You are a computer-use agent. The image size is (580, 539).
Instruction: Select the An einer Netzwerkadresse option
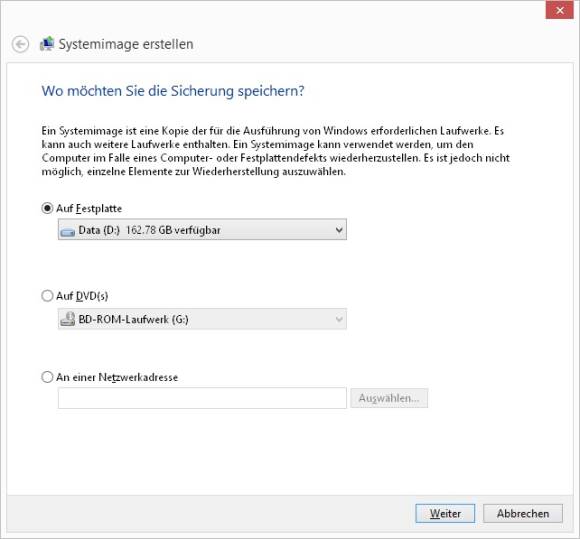47,377
